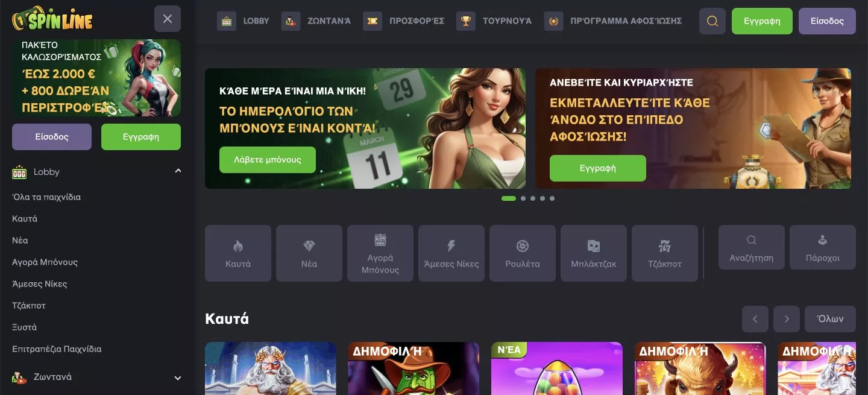Choose the Ρουλέτα roulette wheel tile
This screenshot has width=868, height=395.
(523, 253)
